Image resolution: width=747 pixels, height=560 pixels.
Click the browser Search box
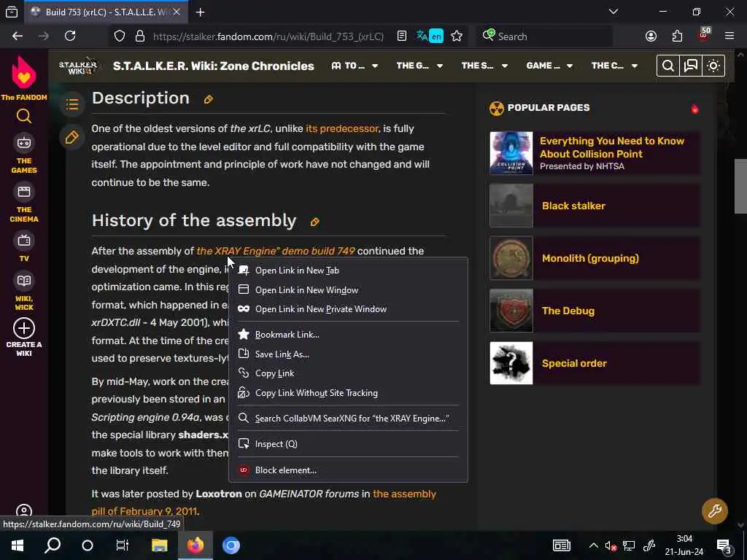click(x=544, y=36)
